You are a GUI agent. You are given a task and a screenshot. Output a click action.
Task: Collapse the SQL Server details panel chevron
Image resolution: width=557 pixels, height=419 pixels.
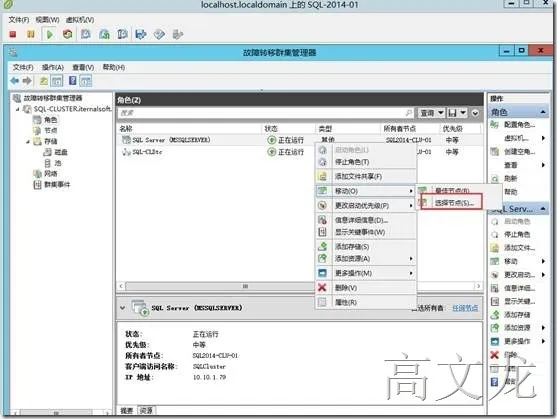pyautogui.click(x=122, y=308)
